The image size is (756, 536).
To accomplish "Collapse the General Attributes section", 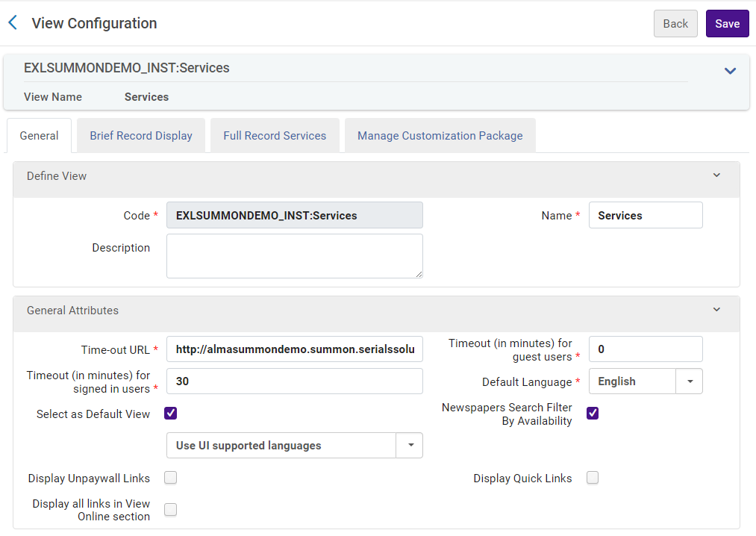I will (x=716, y=310).
